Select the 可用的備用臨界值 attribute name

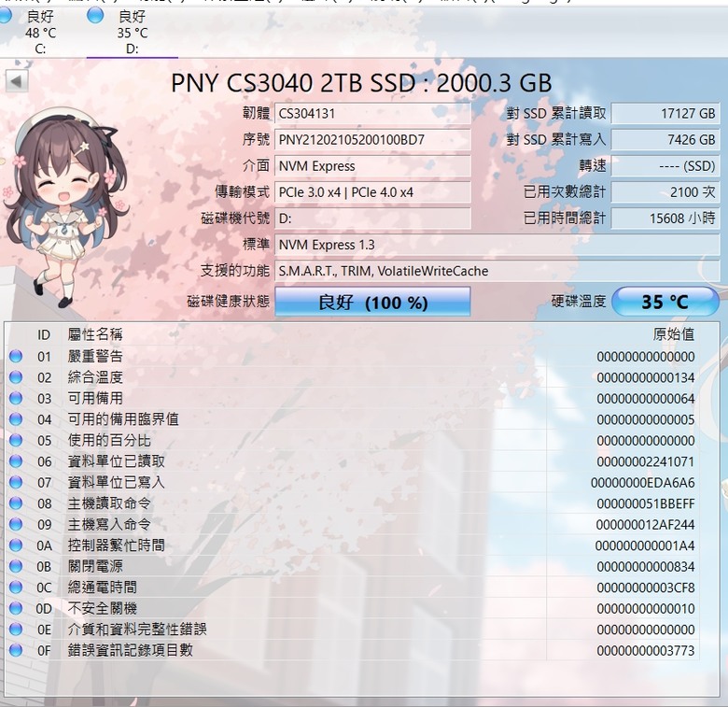click(x=123, y=419)
